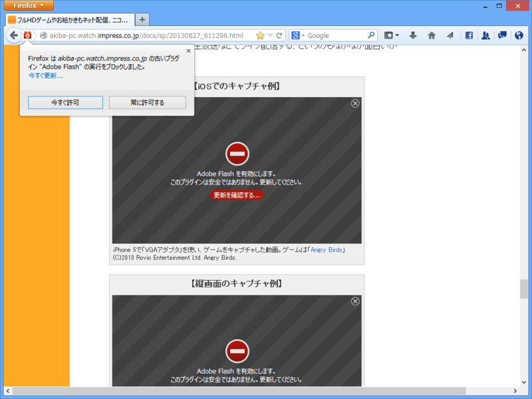Go back with the back arrow button
Image resolution: width=532 pixels, height=399 pixels.
13,35
